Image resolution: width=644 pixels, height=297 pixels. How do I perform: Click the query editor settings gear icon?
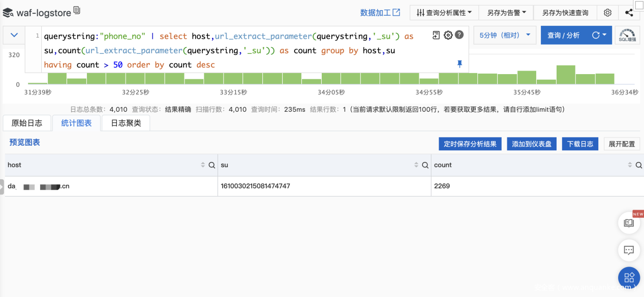[448, 35]
